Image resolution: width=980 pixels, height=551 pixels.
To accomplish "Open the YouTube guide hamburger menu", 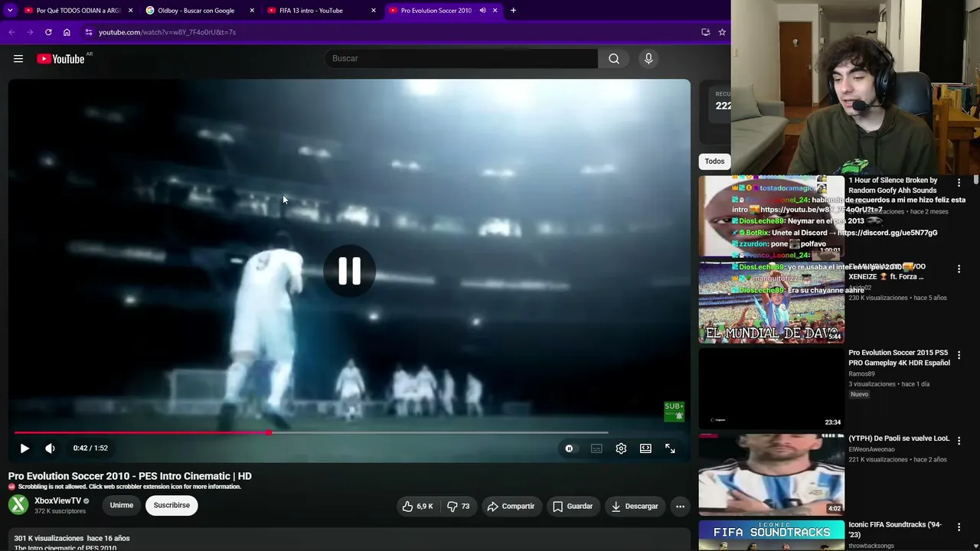I will click(18, 59).
